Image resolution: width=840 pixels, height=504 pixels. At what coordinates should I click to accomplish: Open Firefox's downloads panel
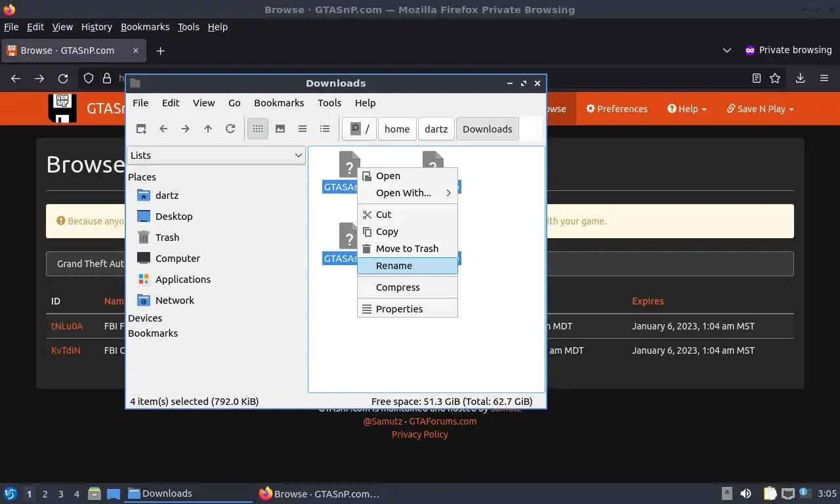pyautogui.click(x=800, y=78)
